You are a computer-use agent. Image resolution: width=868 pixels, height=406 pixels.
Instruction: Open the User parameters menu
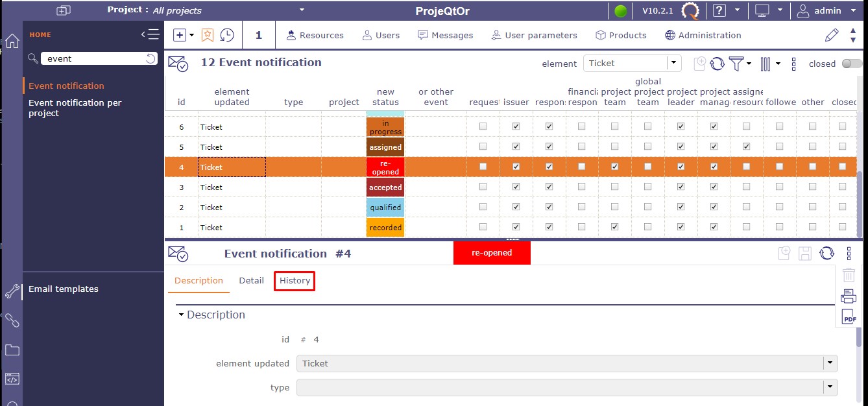click(534, 35)
